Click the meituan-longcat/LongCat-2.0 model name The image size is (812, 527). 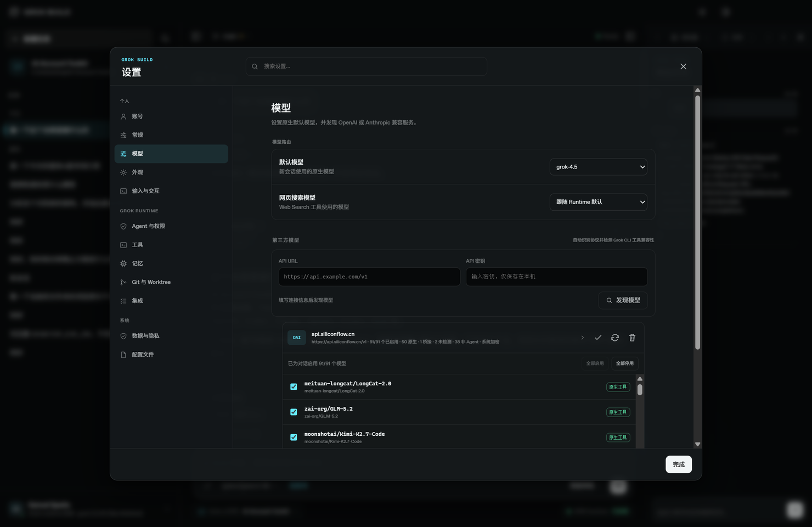point(348,384)
